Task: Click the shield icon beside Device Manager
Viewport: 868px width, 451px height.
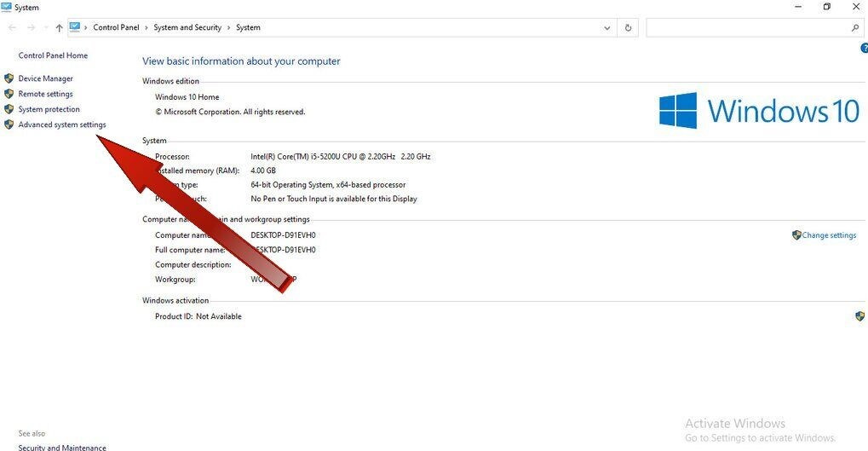Action: point(9,78)
